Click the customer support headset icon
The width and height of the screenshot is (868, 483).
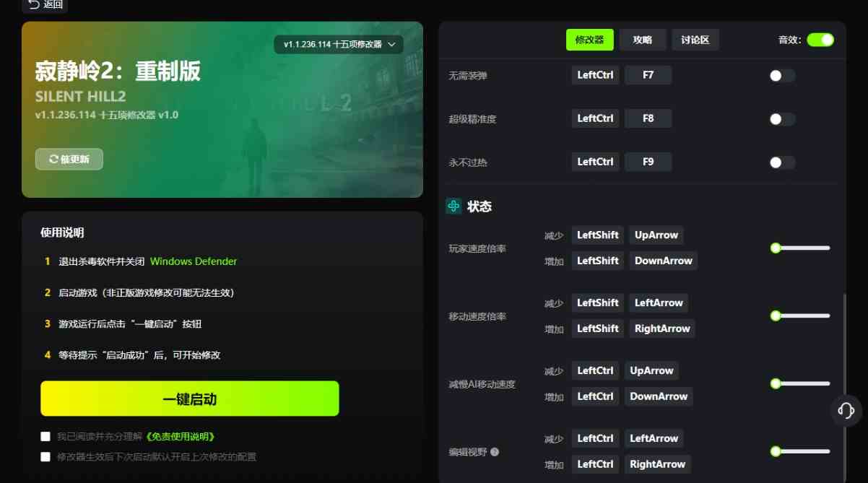click(846, 411)
